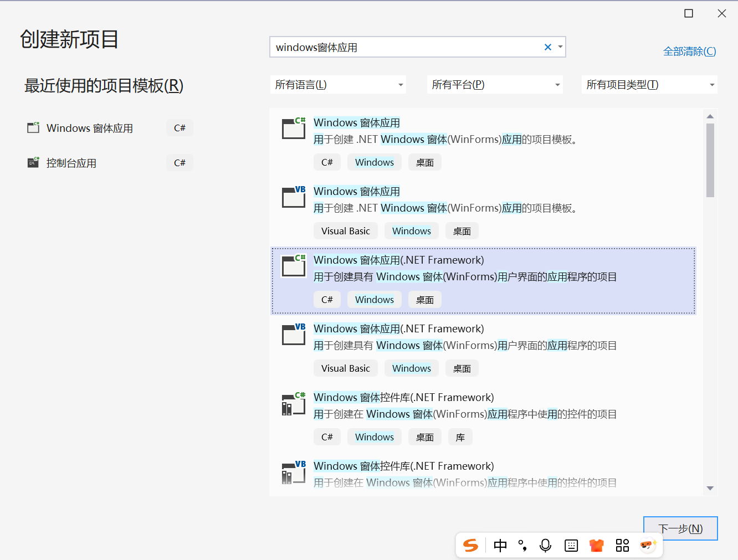Screen dimensions: 738x560
Task: Click the voice input microphone icon
Action: pyautogui.click(x=546, y=546)
